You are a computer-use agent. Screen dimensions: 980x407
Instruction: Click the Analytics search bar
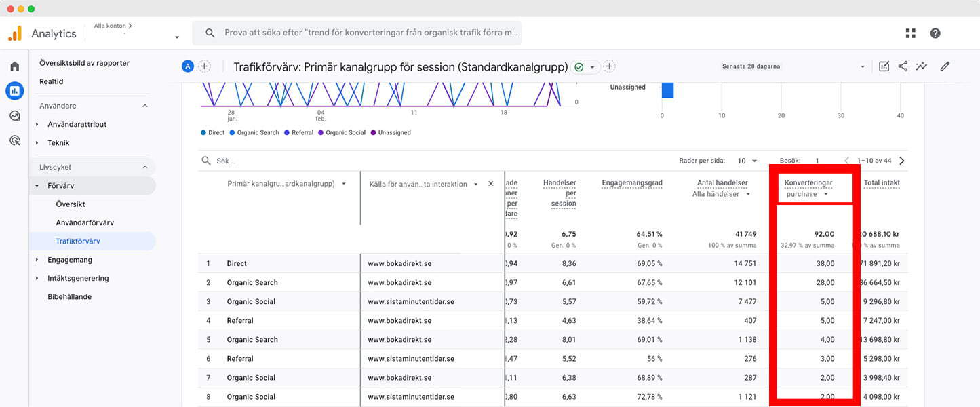(x=357, y=33)
